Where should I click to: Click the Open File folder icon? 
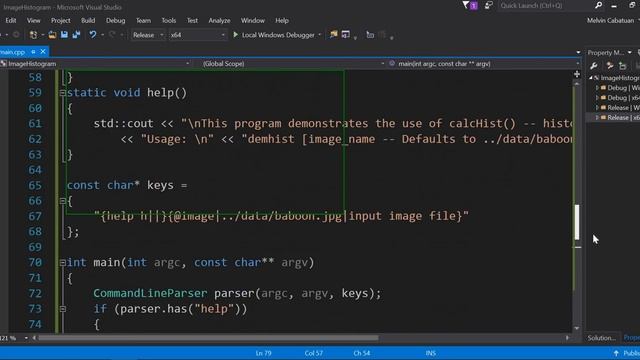coord(52,35)
